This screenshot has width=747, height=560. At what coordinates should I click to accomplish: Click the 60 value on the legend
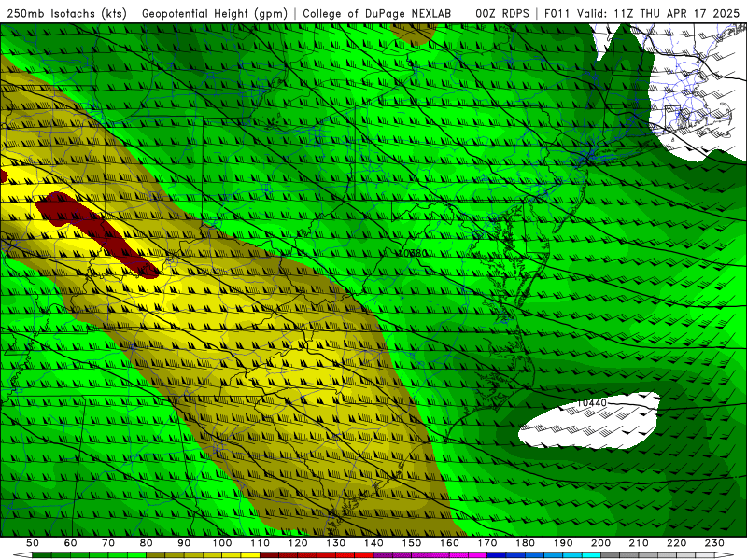pos(70,543)
